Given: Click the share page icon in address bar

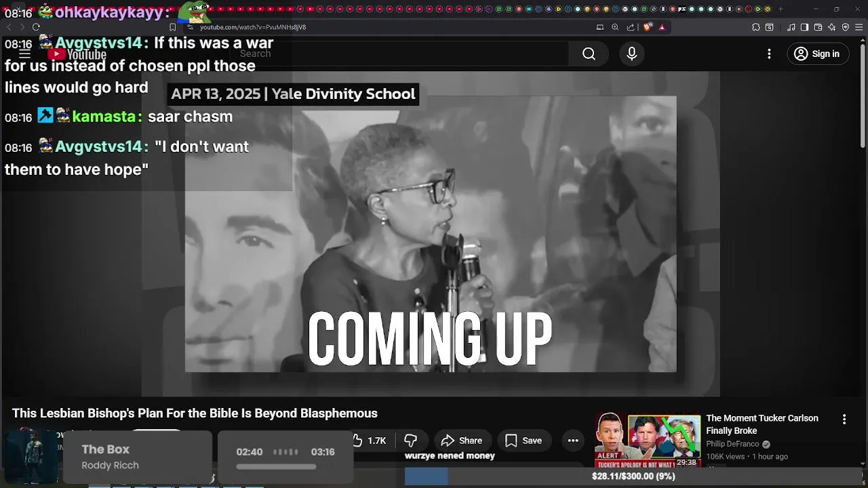Looking at the screenshot, I should coord(631,27).
